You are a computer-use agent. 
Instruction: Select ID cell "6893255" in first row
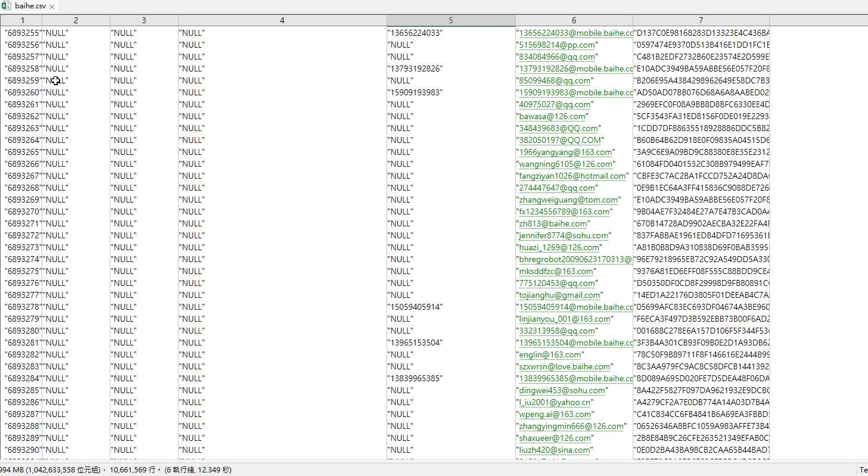[23, 33]
